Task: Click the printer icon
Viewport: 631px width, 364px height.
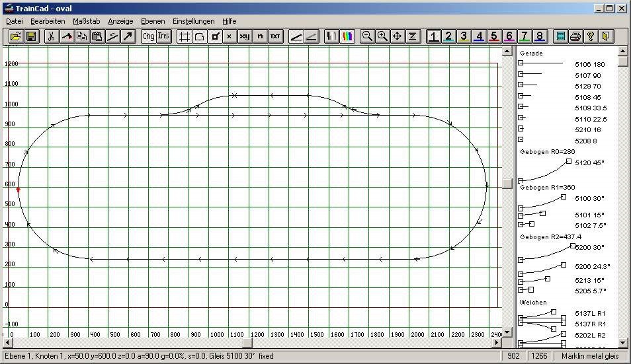Action: point(575,36)
